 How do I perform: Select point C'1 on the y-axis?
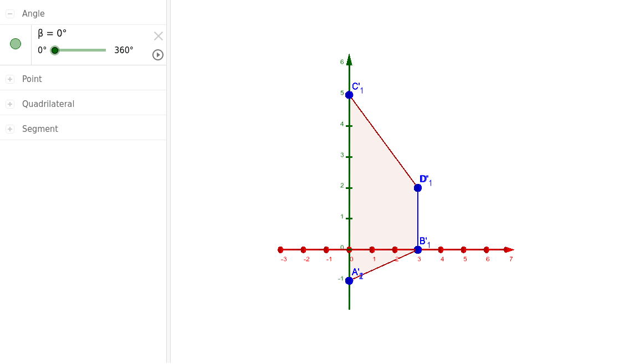click(x=349, y=95)
